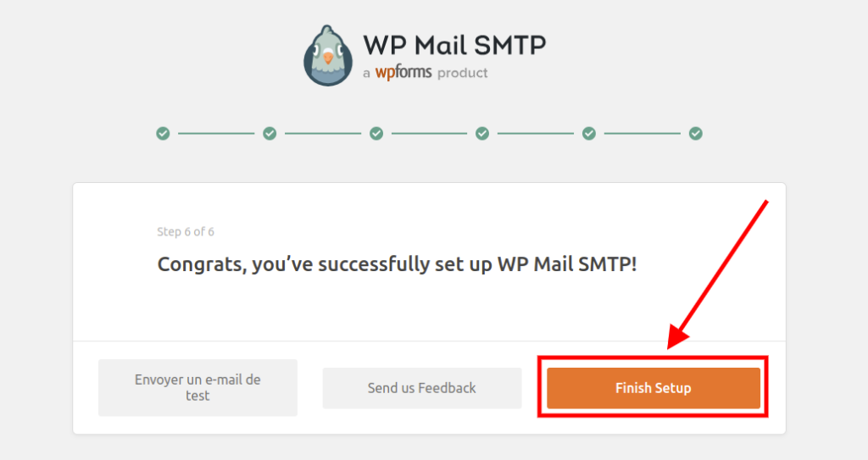Click Envoyer un e-mail de test button
The image size is (868, 460).
click(x=198, y=388)
